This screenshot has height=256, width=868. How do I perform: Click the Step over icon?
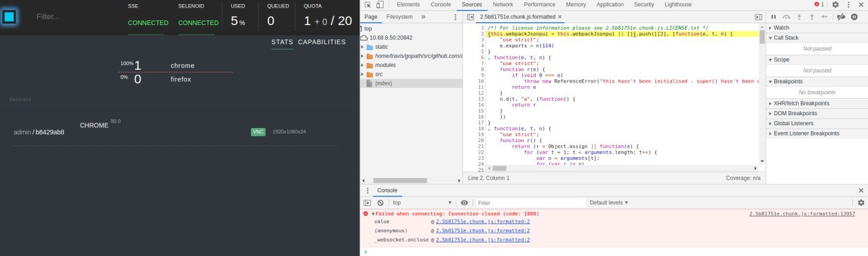(787, 16)
